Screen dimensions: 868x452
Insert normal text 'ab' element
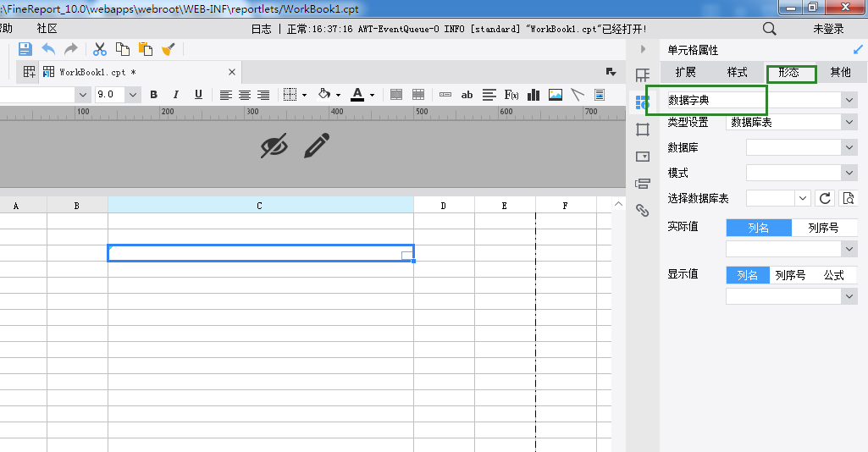[x=467, y=95]
